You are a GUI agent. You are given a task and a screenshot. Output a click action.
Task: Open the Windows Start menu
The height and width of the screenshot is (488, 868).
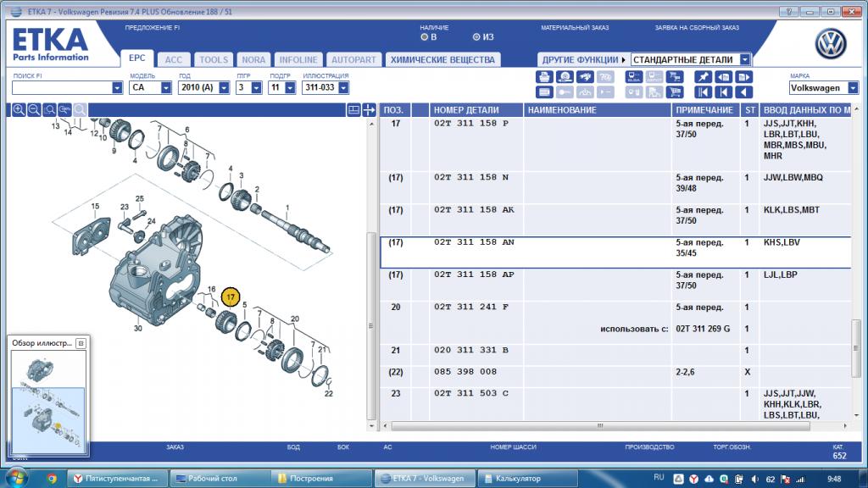16,478
